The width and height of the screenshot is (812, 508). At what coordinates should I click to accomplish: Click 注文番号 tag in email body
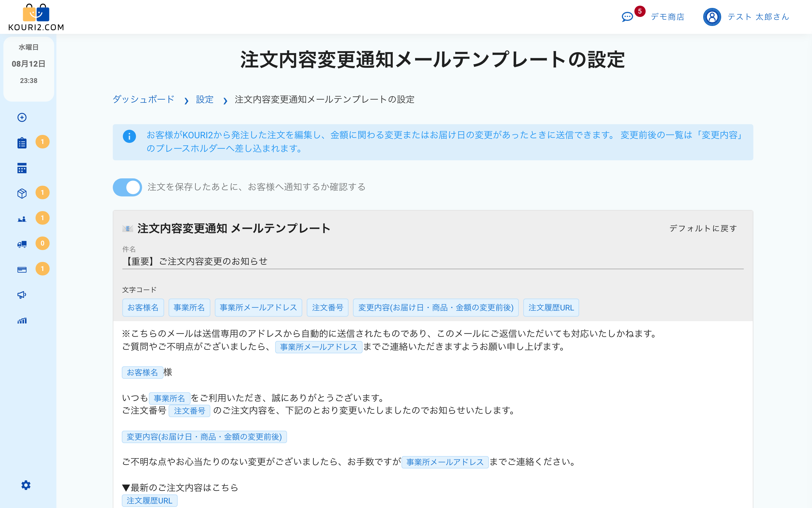click(189, 411)
